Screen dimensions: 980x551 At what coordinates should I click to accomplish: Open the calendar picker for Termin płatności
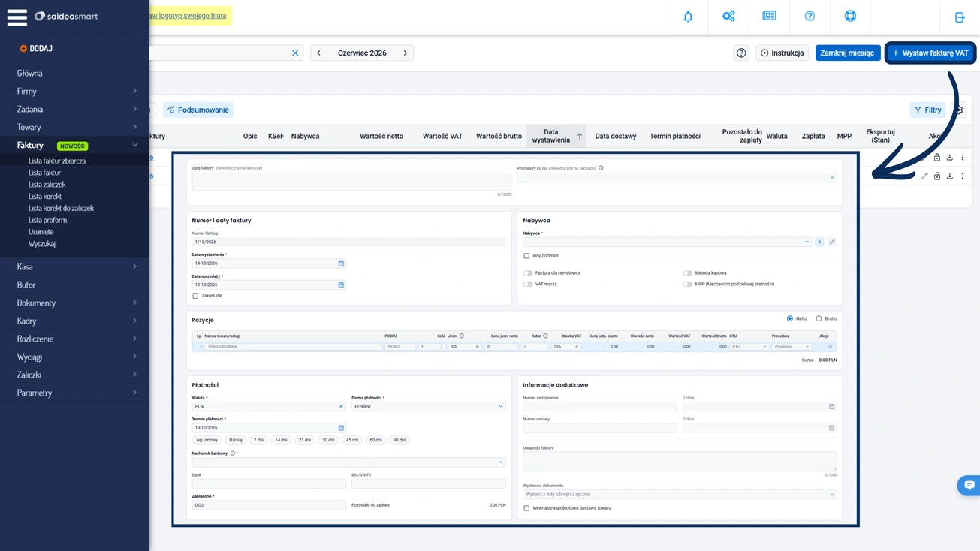(341, 428)
